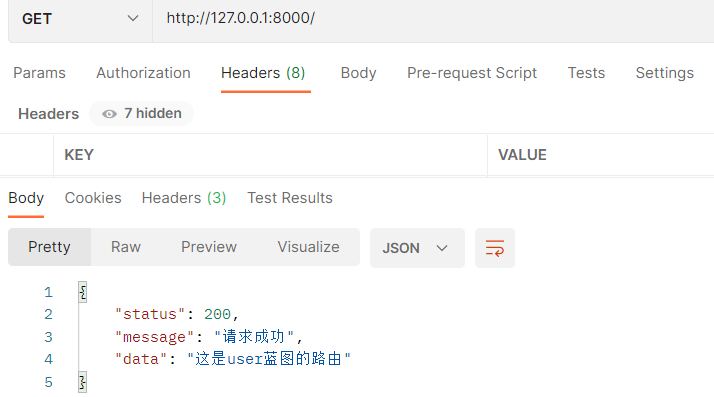Open the GET method dropdown
The image size is (714, 397).
point(80,19)
